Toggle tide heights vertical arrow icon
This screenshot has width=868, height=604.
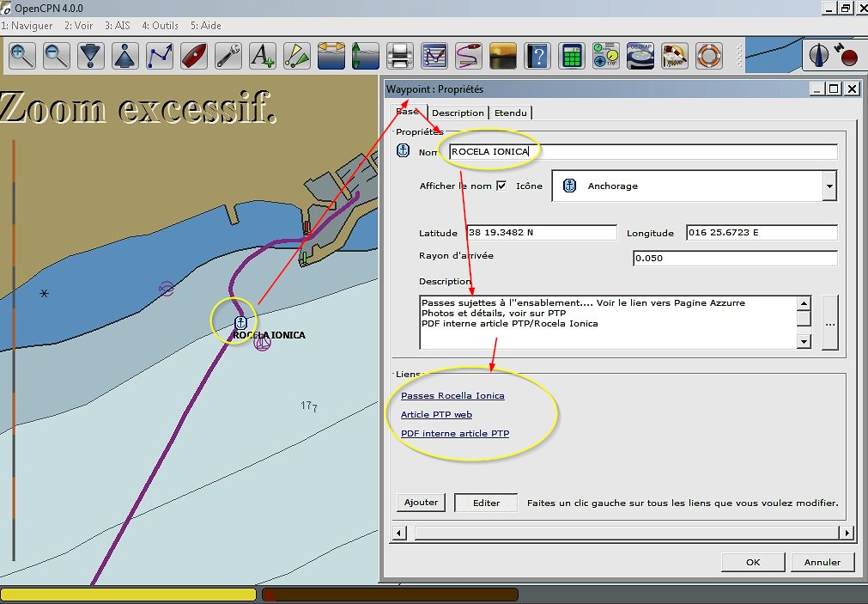(x=366, y=56)
